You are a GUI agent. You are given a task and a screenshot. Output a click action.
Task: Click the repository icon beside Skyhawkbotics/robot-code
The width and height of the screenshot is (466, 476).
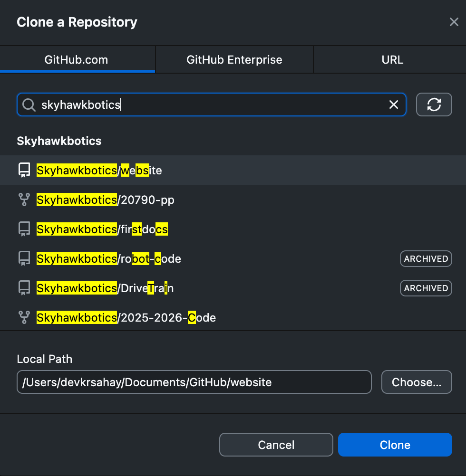[x=24, y=258]
